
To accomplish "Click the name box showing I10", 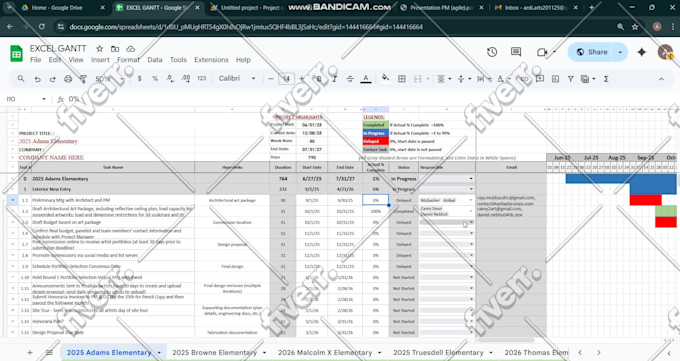I will coord(26,99).
